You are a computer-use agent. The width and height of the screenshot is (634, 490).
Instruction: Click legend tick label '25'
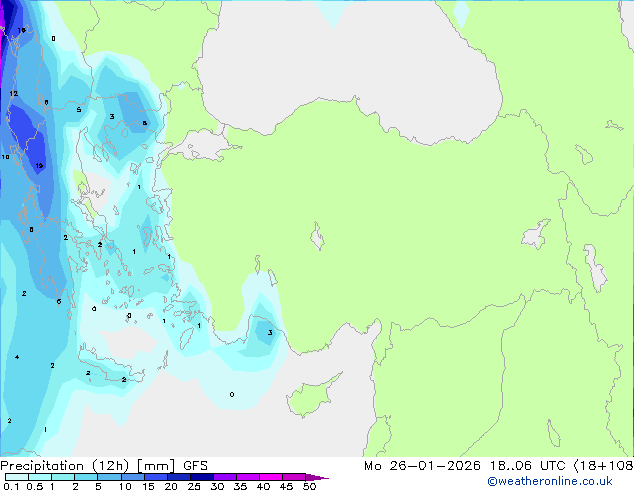click(x=194, y=486)
